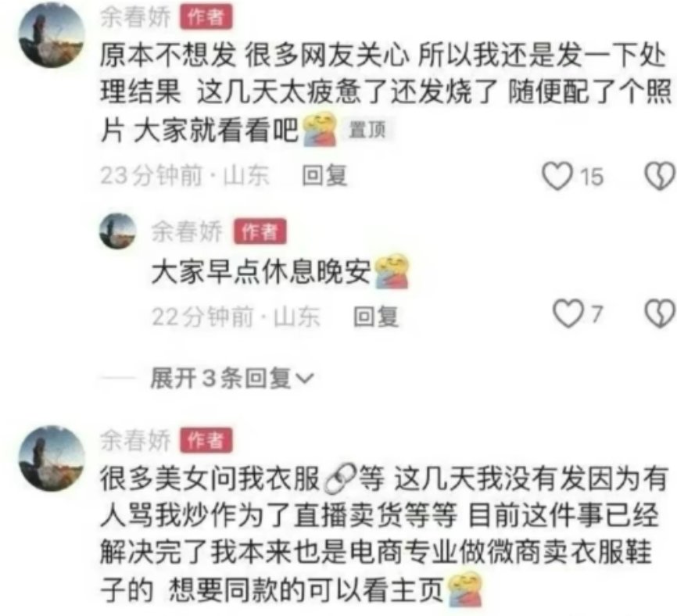Expand 展开3条回复 replies
The height and width of the screenshot is (616, 677).
click(232, 378)
